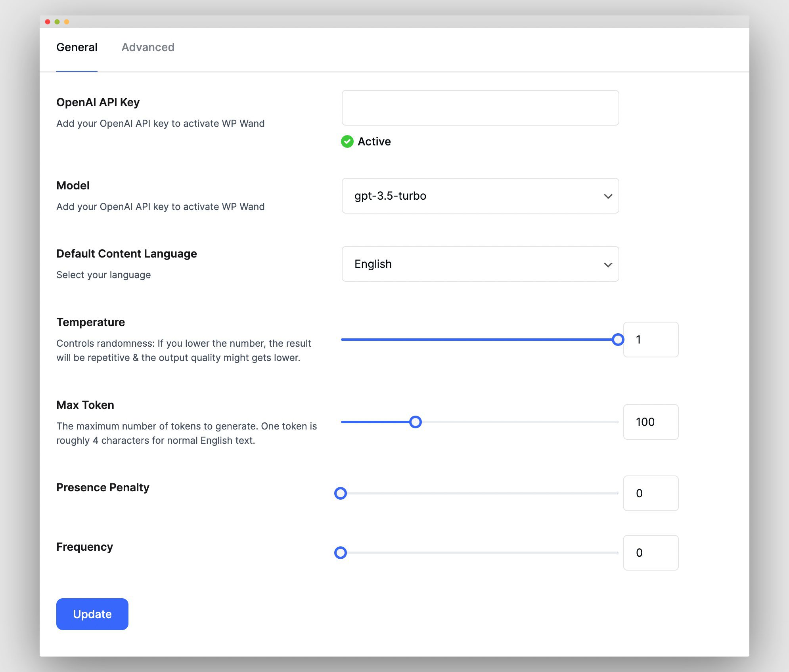Click the red window close dot

48,22
